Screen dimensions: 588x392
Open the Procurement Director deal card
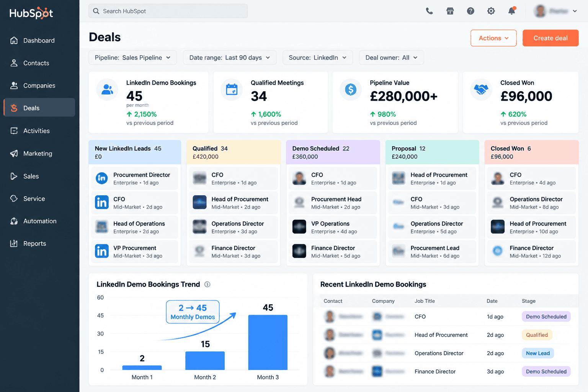[x=135, y=178]
